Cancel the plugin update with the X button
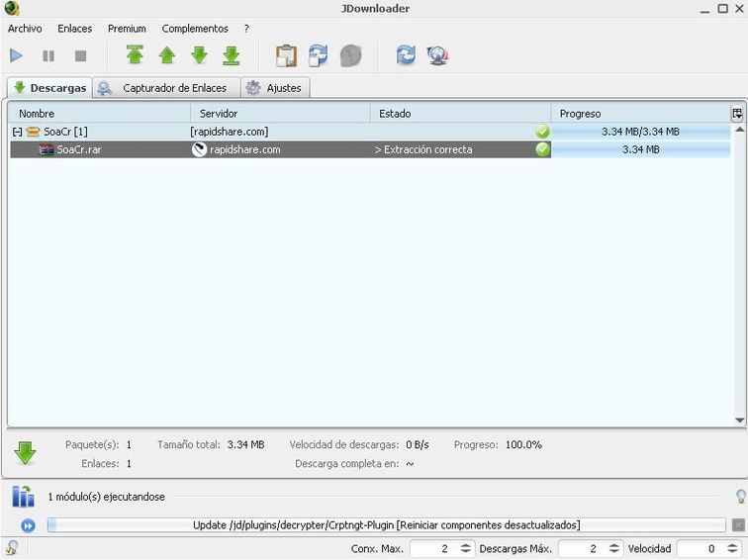This screenshot has height=560, width=748. coord(738,524)
